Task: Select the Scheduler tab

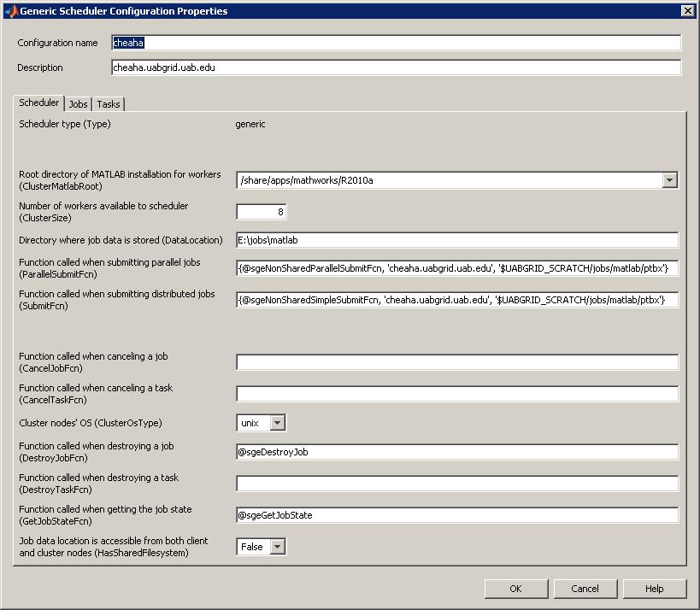Action: [x=39, y=103]
